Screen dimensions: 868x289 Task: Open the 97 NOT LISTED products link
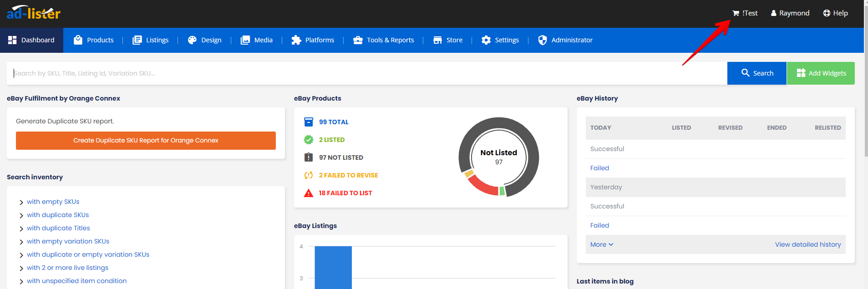341,157
